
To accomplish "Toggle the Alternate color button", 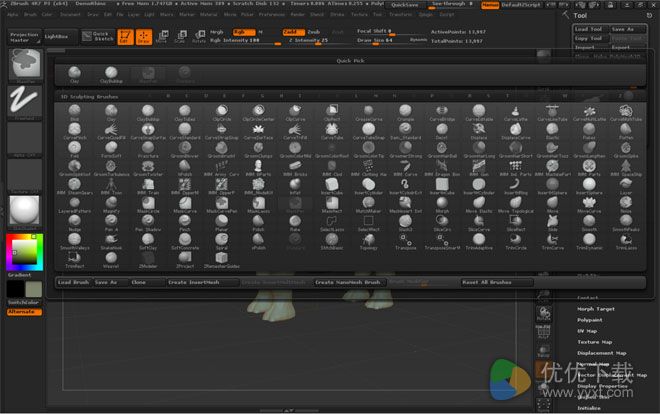I will coord(24,312).
